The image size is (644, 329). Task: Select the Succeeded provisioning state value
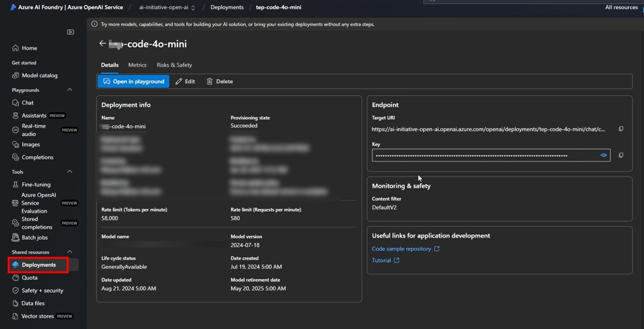(244, 126)
